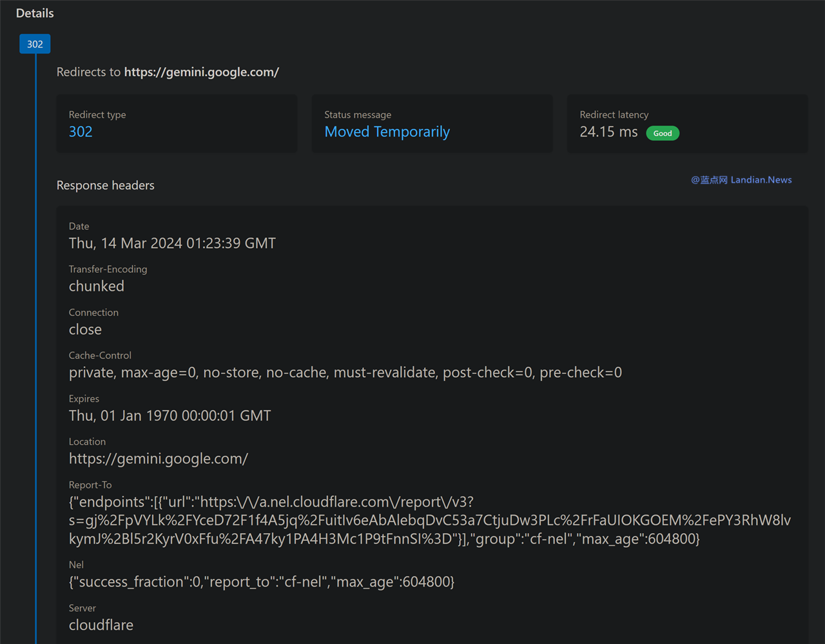Image resolution: width=825 pixels, height=644 pixels.
Task: Select the Details section heading
Action: (x=35, y=13)
